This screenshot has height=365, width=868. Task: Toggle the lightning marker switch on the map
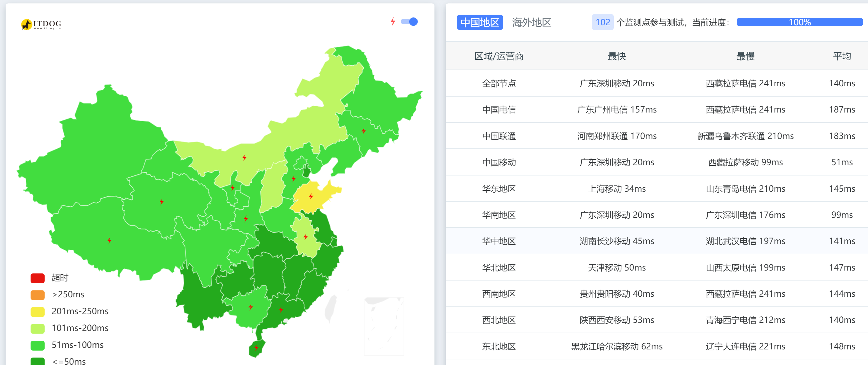pos(409,22)
